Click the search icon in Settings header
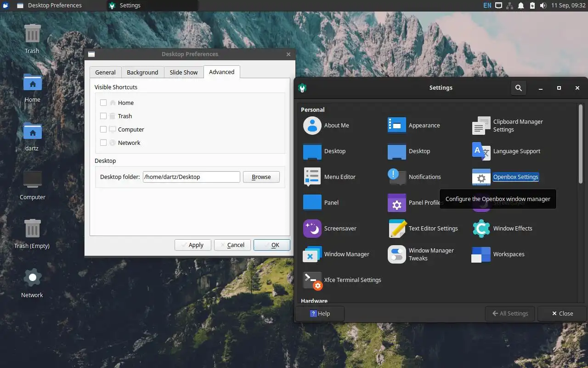Screen dimensions: 588x368 pyautogui.click(x=519, y=88)
